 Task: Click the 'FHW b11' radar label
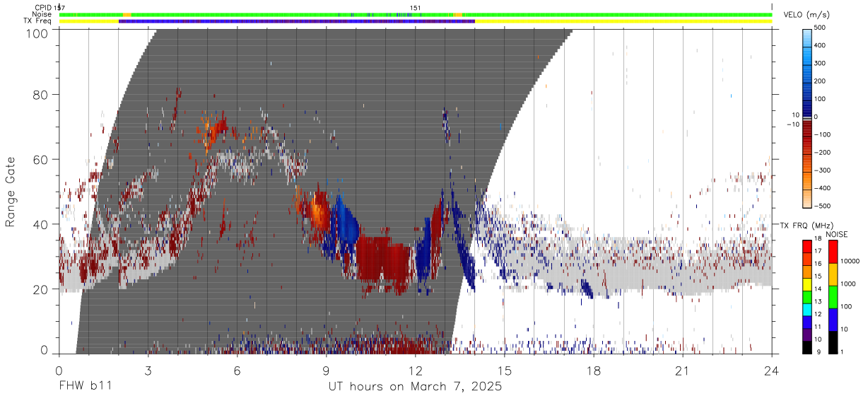[85, 387]
